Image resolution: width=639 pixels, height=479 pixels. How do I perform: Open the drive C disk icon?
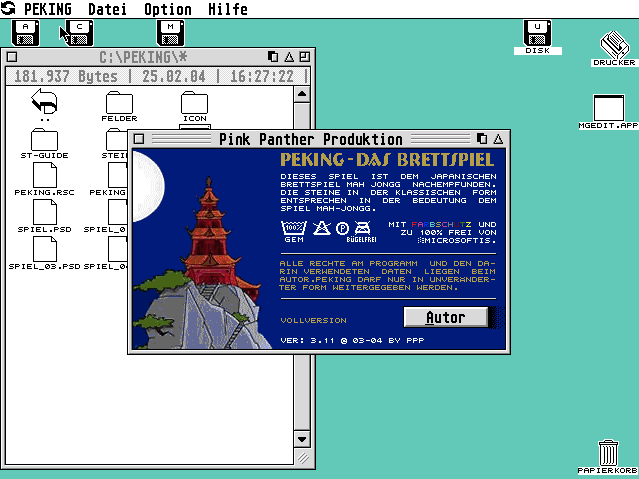click(79, 33)
